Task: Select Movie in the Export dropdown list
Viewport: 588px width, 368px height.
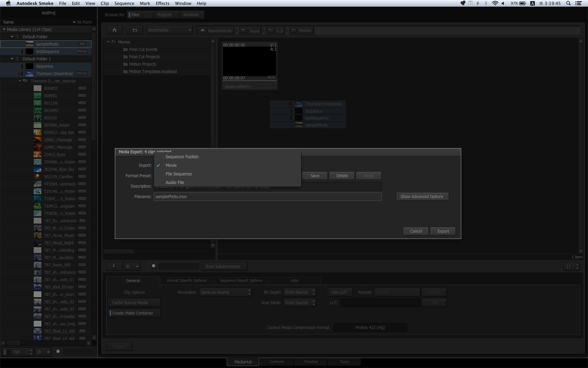Action: 171,165
